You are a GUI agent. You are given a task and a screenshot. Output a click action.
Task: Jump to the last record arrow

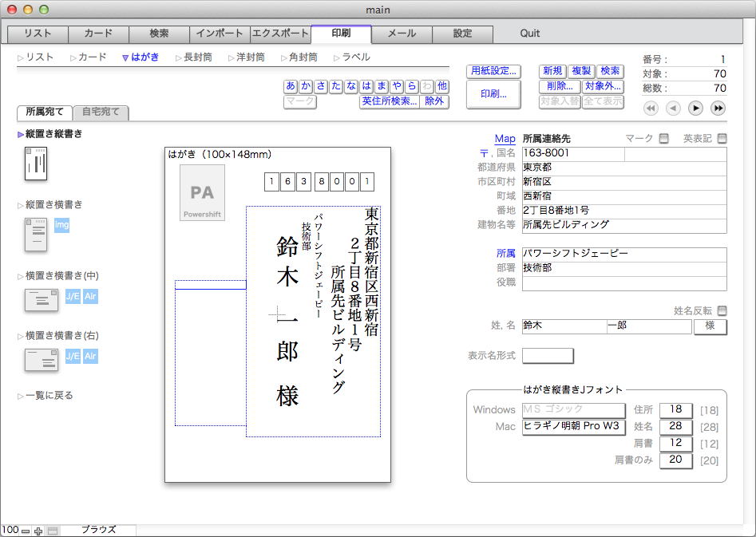(x=718, y=108)
